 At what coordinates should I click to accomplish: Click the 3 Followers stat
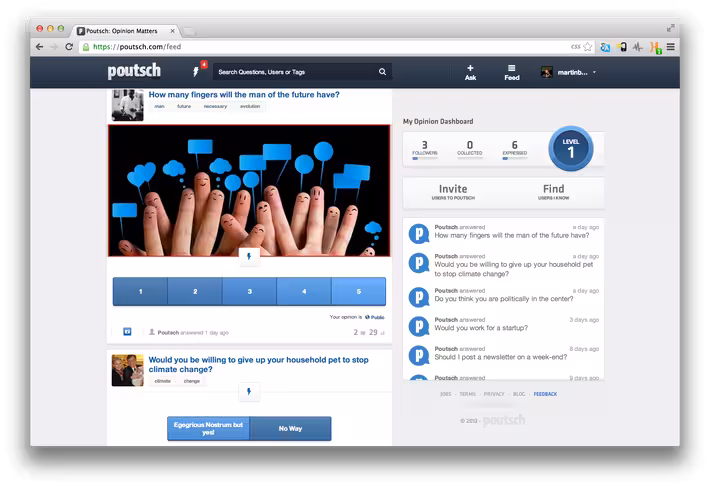[425, 149]
